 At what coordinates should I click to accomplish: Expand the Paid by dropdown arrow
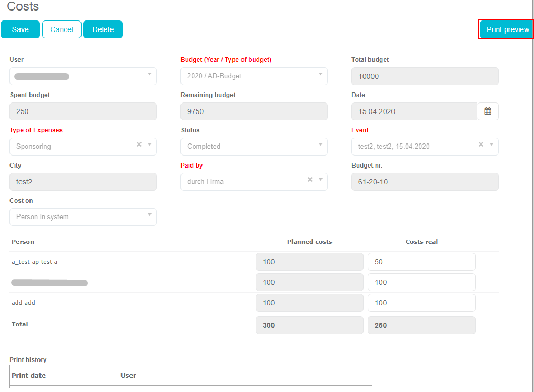pyautogui.click(x=320, y=180)
